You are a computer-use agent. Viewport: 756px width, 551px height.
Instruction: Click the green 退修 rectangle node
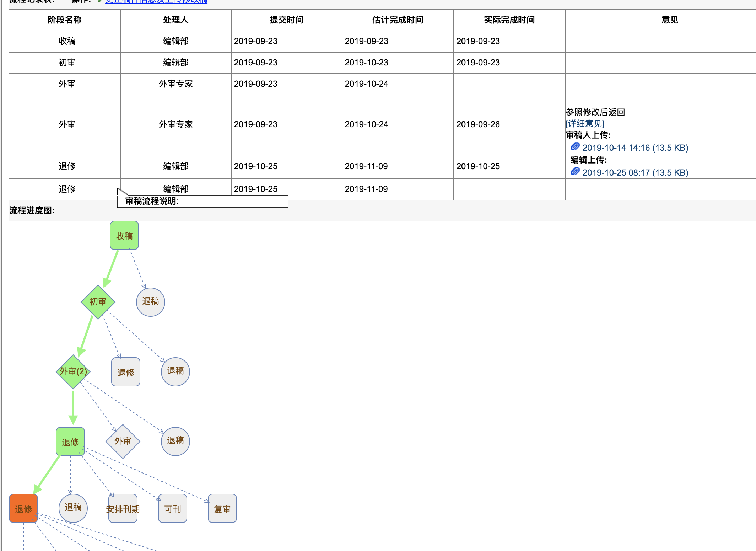pos(70,442)
